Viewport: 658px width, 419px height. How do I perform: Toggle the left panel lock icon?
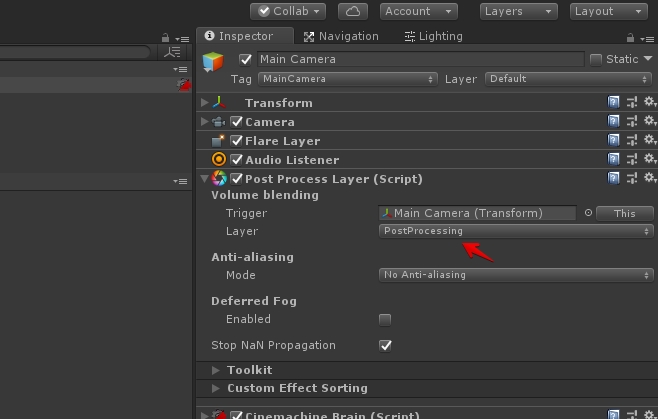(x=165, y=38)
